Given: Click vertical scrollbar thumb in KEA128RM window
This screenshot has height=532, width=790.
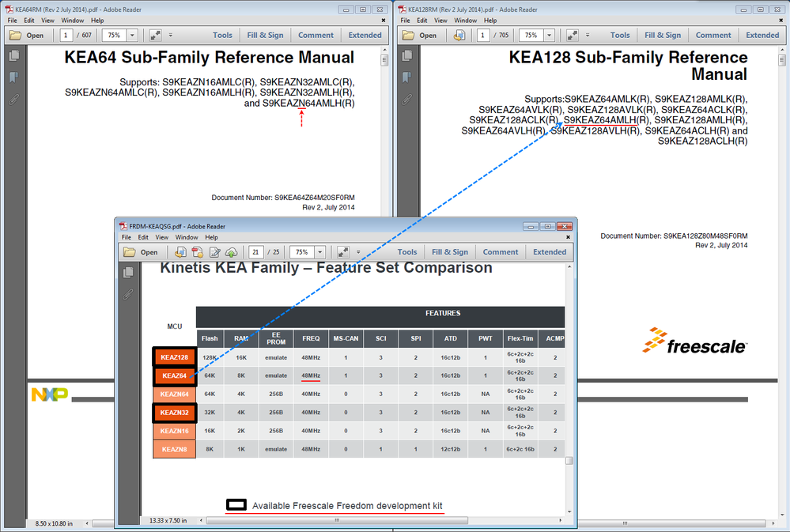Looking at the screenshot, I should [782, 60].
